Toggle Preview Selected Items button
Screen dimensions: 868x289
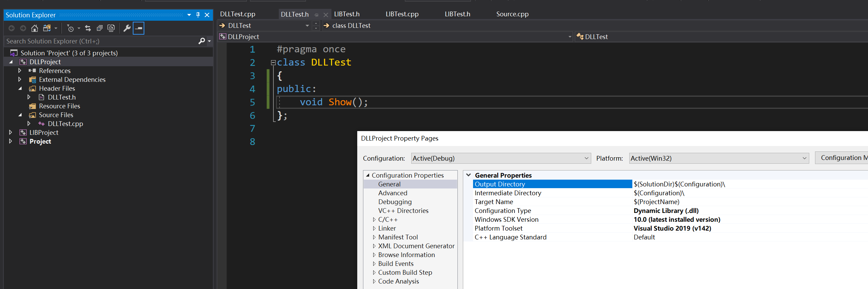pyautogui.click(x=139, y=28)
